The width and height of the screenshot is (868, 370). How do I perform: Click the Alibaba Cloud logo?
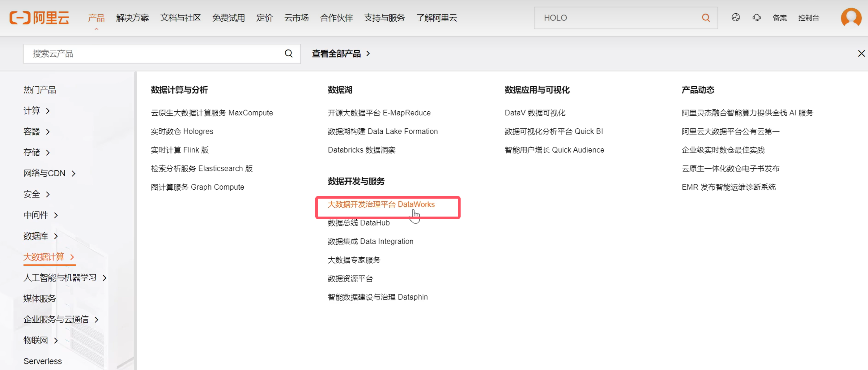click(40, 18)
